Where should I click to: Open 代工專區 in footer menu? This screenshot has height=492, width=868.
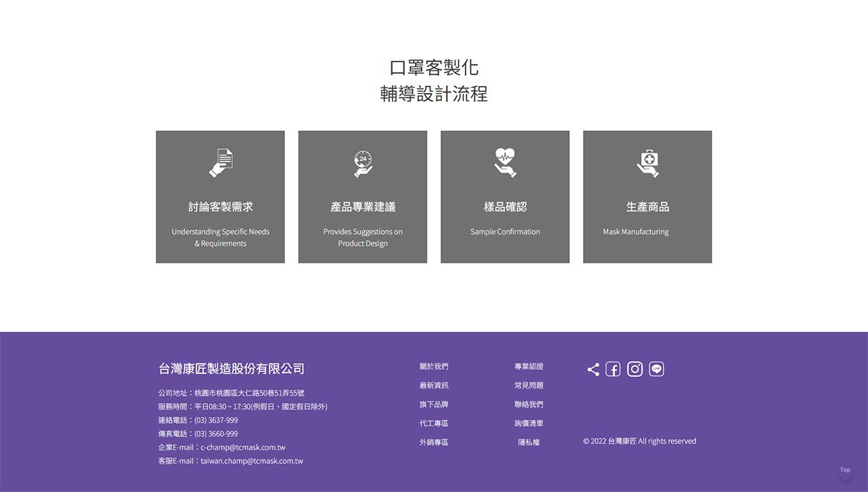(x=433, y=423)
